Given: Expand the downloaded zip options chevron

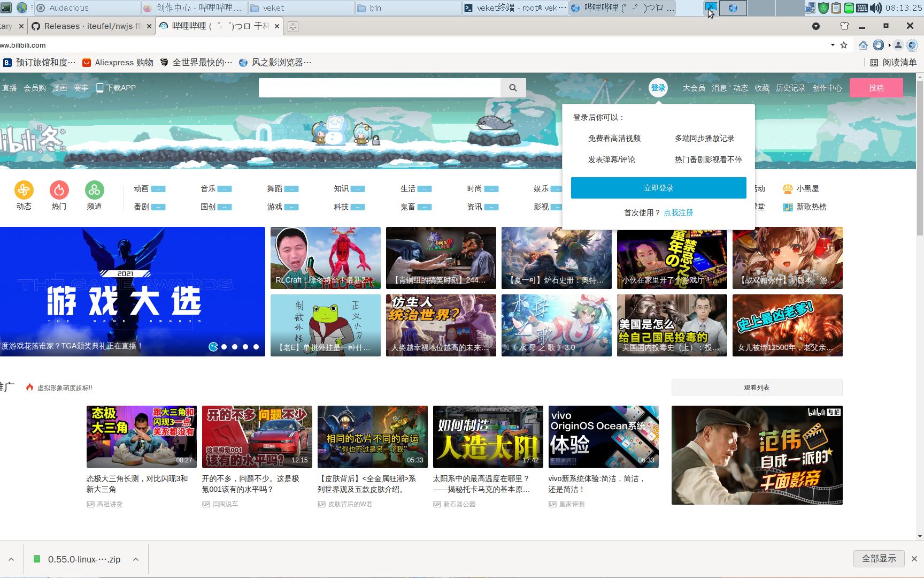Looking at the screenshot, I should click(136, 559).
